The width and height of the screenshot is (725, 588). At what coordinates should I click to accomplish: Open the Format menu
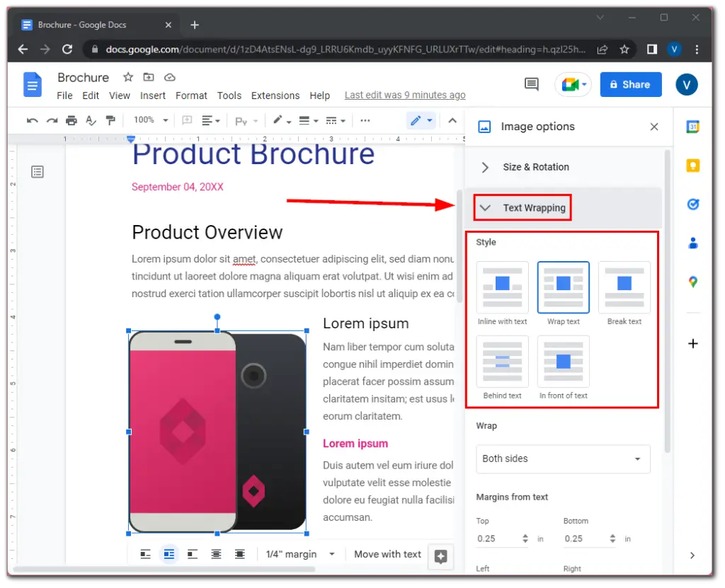[x=191, y=96]
